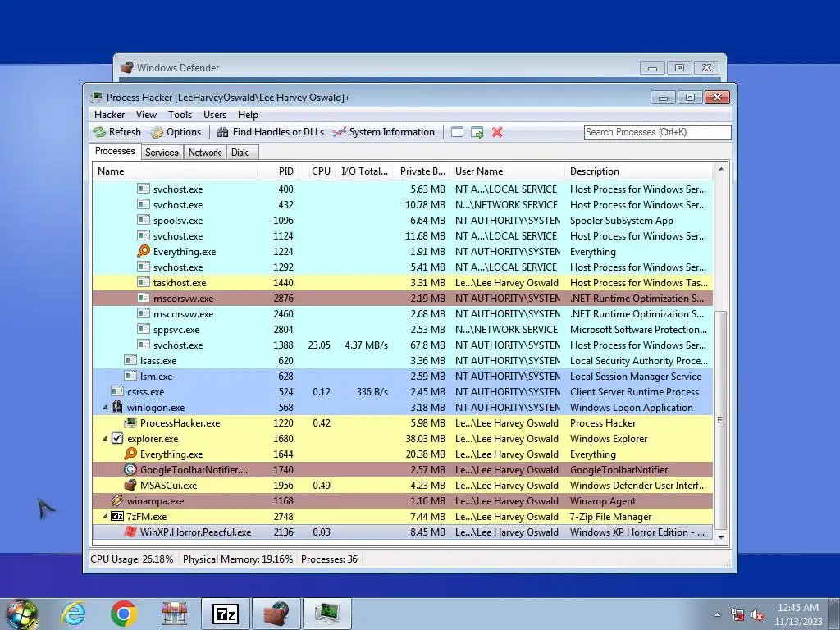Collapse the 7zFM.exe tree node
Screen dimensions: 840x630
coord(106,517)
